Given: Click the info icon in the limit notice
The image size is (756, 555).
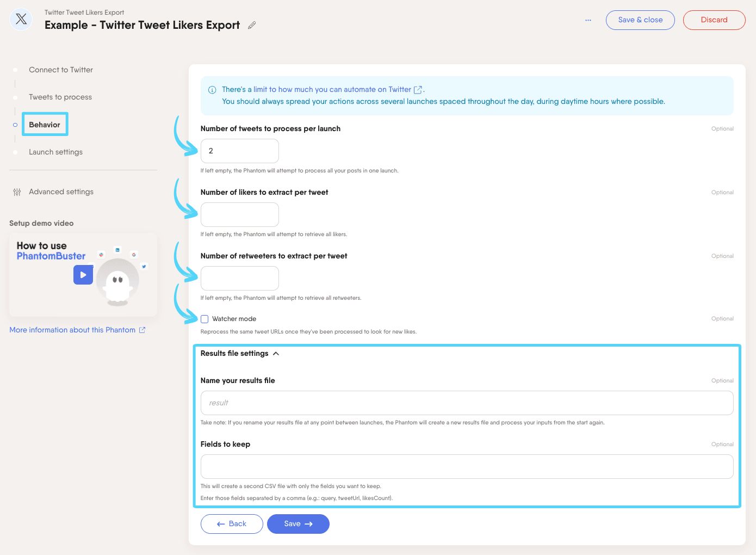Looking at the screenshot, I should [212, 90].
